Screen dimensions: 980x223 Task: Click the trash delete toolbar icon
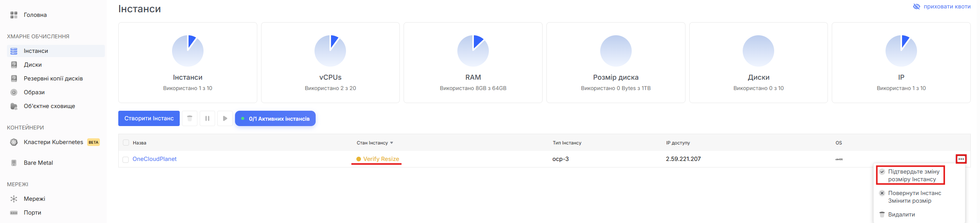(190, 118)
